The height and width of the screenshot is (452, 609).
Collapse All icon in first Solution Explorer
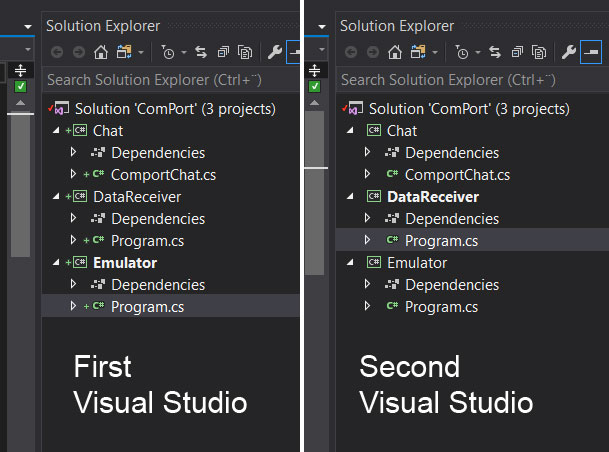point(223,52)
